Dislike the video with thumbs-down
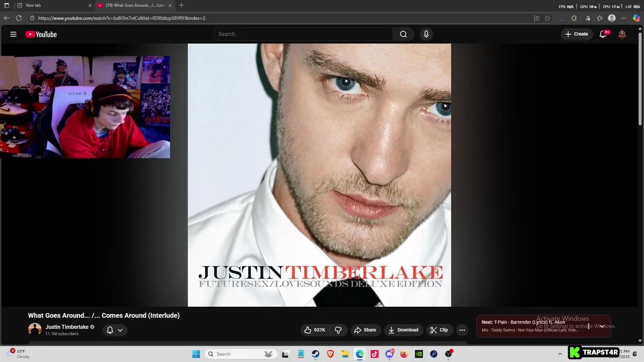644x362 pixels. 338,330
